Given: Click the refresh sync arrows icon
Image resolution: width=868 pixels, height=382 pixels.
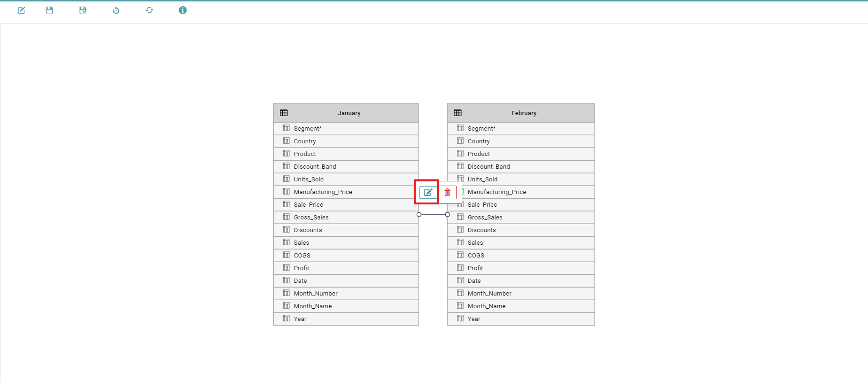Looking at the screenshot, I should 149,10.
